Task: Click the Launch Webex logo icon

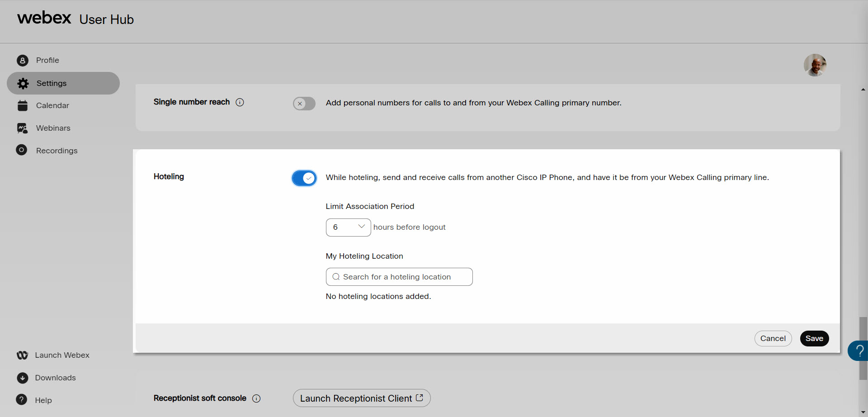Action: point(22,355)
